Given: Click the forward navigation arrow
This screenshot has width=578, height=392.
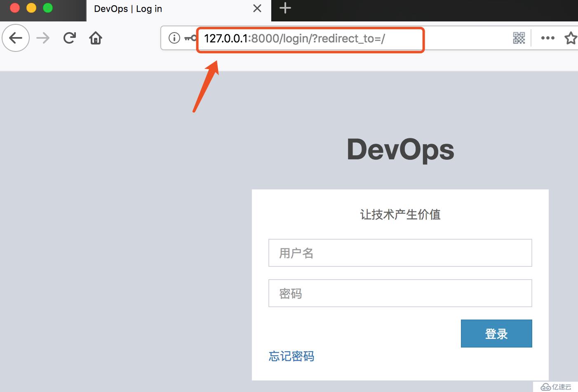Looking at the screenshot, I should click(43, 38).
